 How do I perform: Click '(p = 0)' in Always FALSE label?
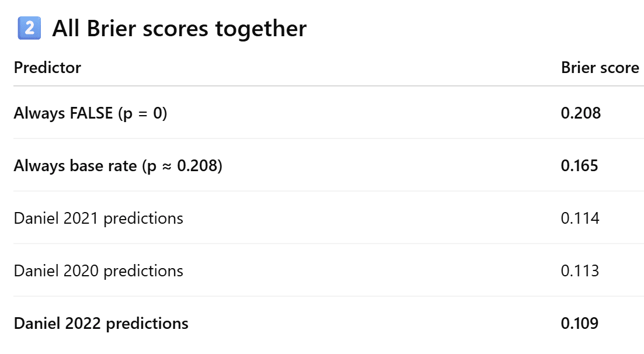click(x=143, y=113)
